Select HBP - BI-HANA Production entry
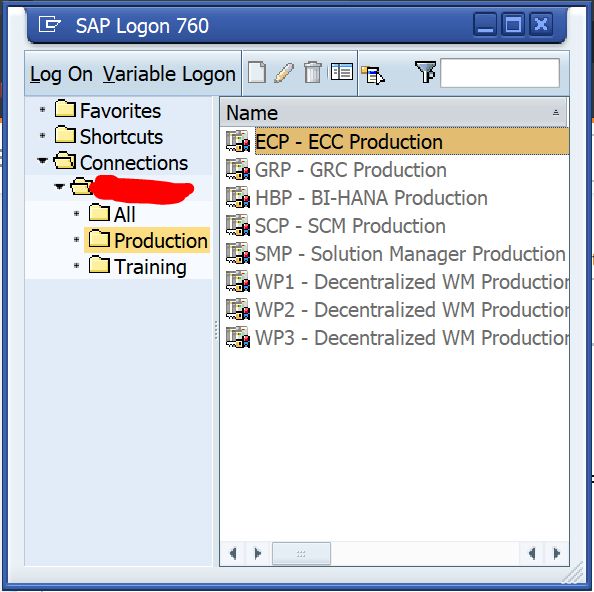Viewport: 594px width, 592px height. [371, 198]
